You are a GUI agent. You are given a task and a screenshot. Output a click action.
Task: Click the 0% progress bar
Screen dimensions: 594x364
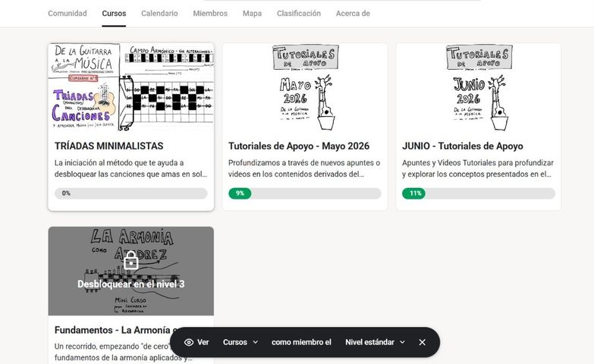pyautogui.click(x=131, y=193)
